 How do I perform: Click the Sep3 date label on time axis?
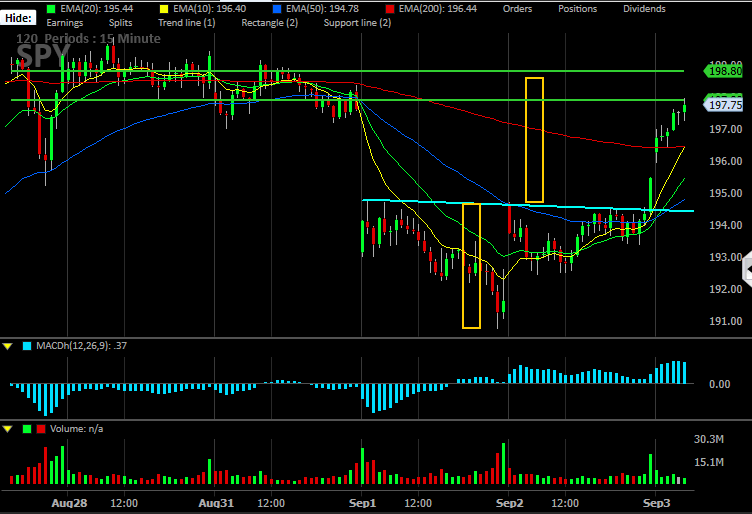pyautogui.click(x=657, y=503)
